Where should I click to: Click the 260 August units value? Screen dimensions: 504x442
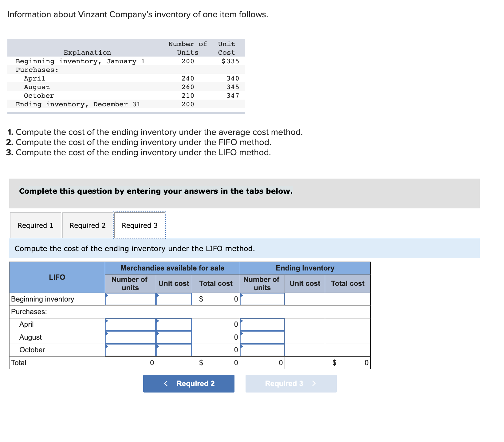(x=188, y=87)
